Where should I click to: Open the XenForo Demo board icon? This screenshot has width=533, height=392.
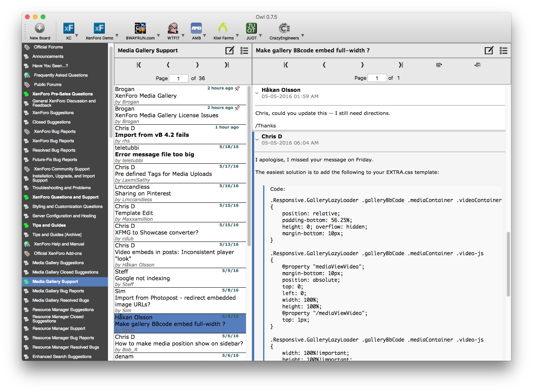coord(99,28)
